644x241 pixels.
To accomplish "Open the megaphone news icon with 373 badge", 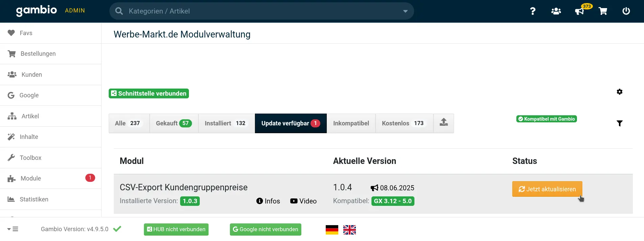I will coord(580,11).
